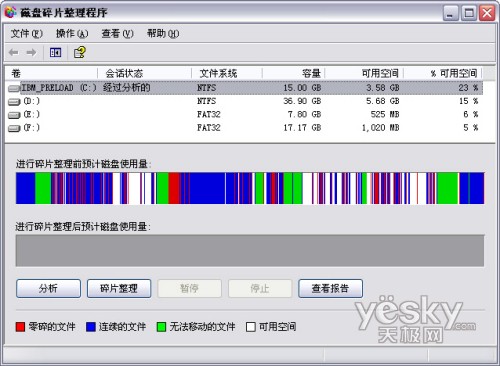The image size is (500, 366).
Task: Click the 3.58 GB free space value
Action: pos(383,88)
